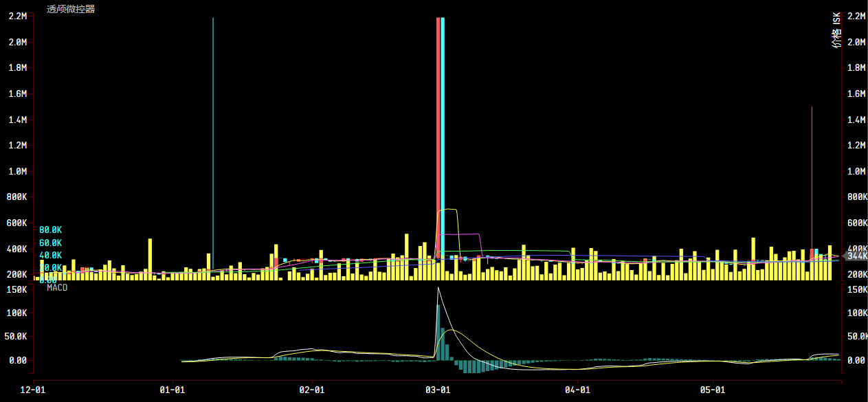Click the cyan 80.0K volume axis label

tap(50, 230)
